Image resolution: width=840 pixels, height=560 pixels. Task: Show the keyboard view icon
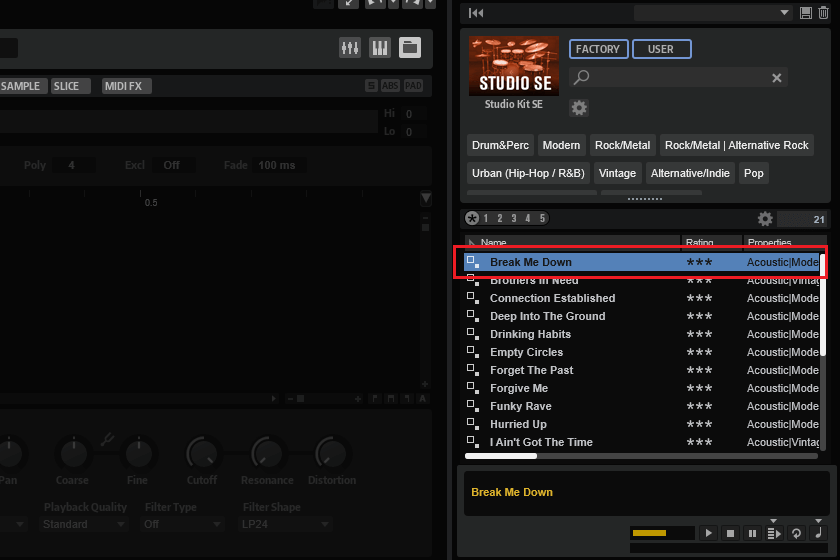click(x=380, y=48)
